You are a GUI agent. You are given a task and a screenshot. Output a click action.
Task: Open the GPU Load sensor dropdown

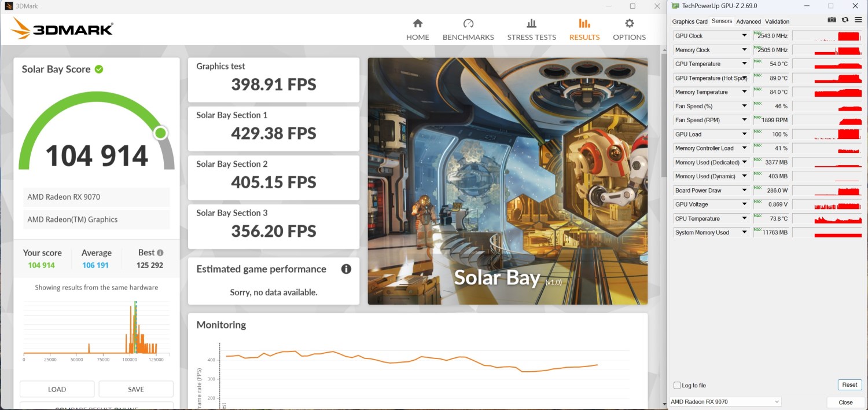click(x=745, y=134)
